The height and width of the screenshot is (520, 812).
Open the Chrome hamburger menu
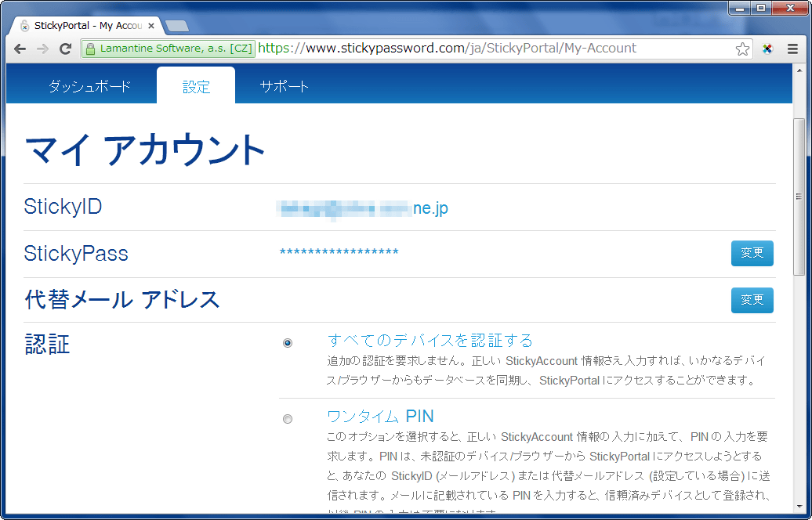click(x=793, y=49)
